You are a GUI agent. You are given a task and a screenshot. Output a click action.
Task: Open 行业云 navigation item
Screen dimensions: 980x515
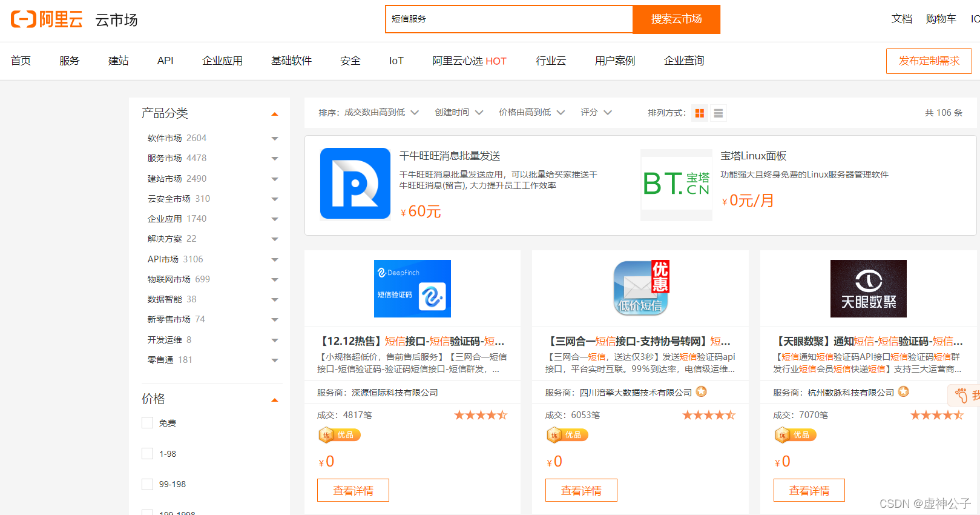coord(551,61)
